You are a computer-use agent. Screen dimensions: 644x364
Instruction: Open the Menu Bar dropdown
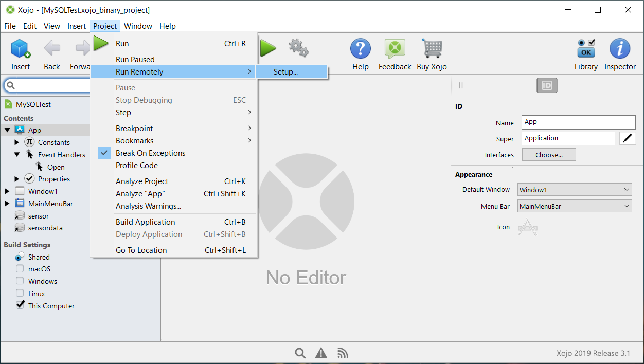[575, 206]
